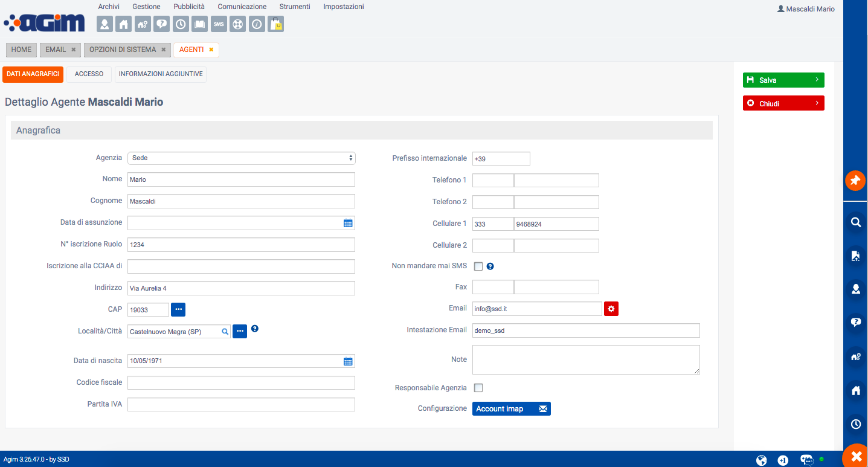
Task: Click into the Partita IVA field
Action: point(241,404)
